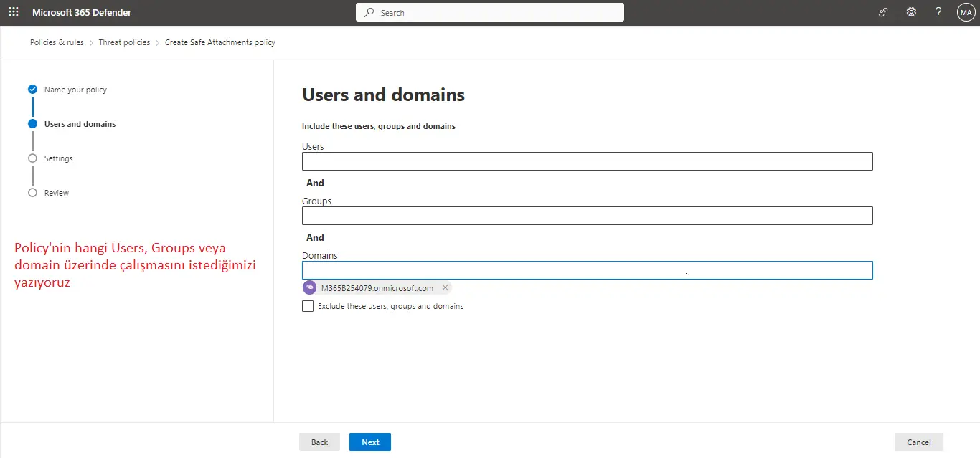Screen dimensions: 980x458
Task: Go to Policies & rules breadcrumb
Action: (x=57, y=42)
